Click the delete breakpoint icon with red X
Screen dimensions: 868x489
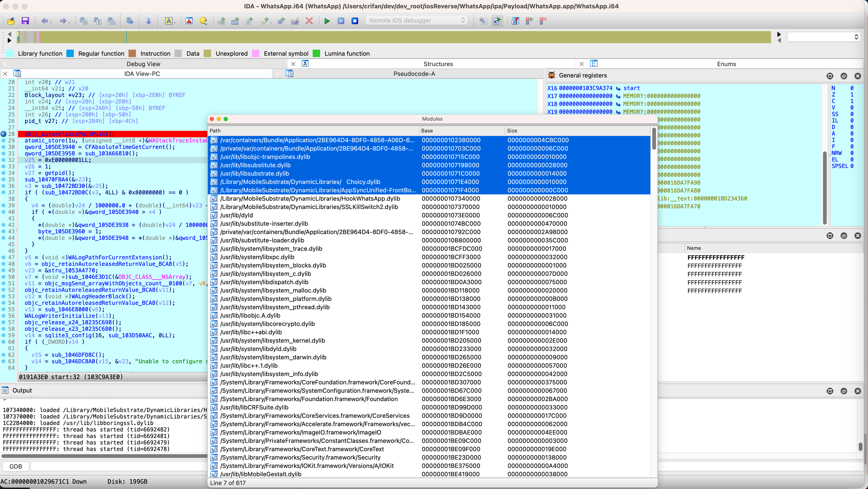pos(543,21)
